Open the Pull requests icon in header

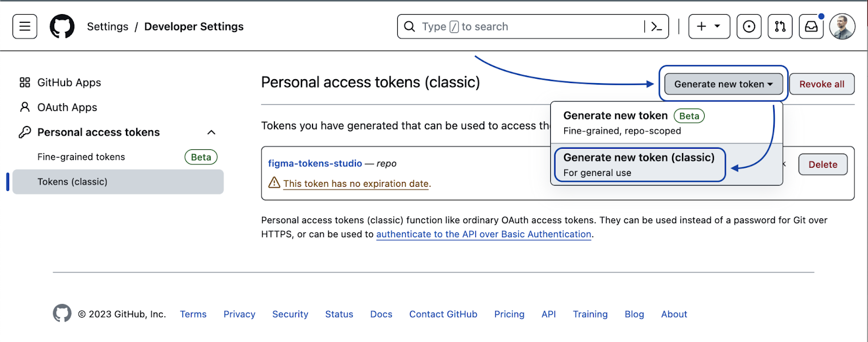pos(780,27)
